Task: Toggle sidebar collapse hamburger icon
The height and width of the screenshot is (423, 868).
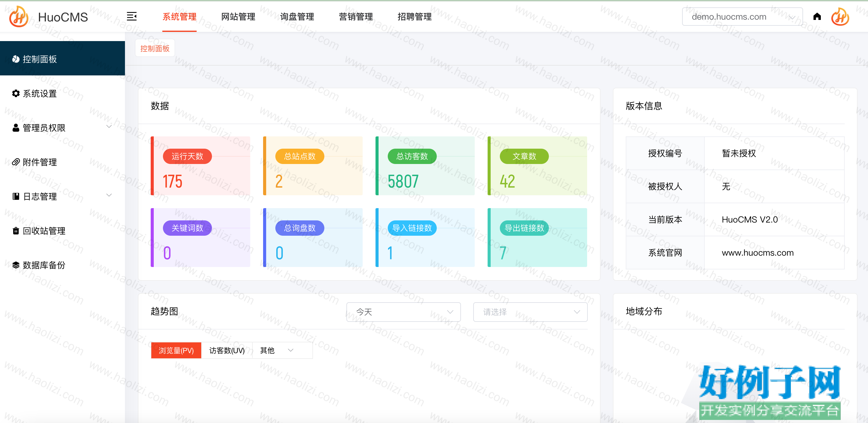Action: (132, 16)
